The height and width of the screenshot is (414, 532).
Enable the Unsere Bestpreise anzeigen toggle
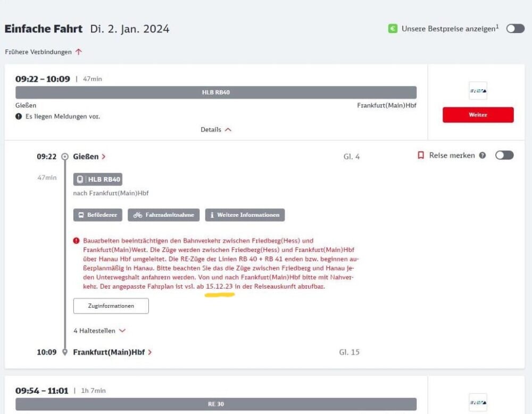pos(515,29)
